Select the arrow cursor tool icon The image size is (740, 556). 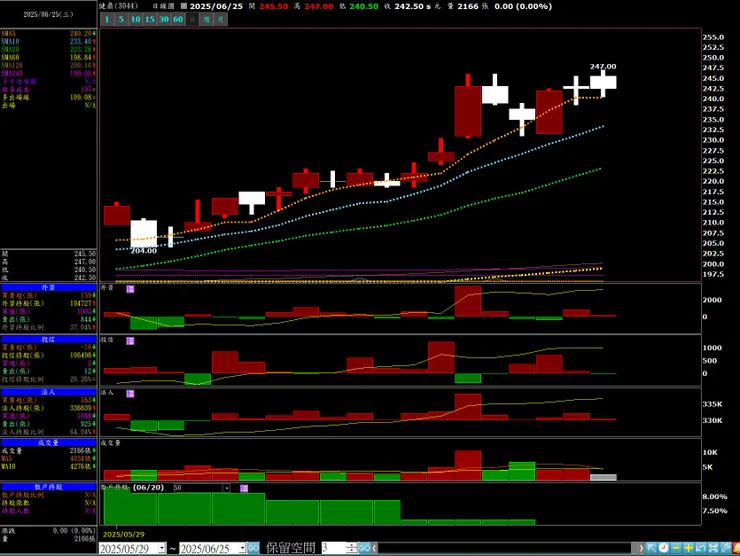[x=651, y=548]
